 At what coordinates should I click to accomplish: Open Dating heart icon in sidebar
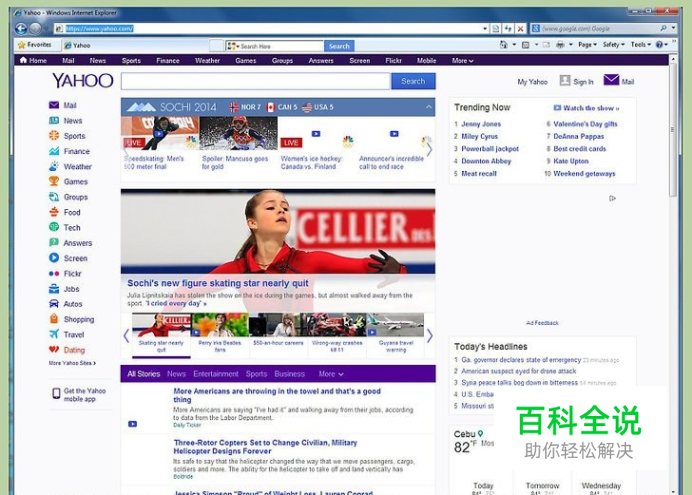tap(54, 350)
